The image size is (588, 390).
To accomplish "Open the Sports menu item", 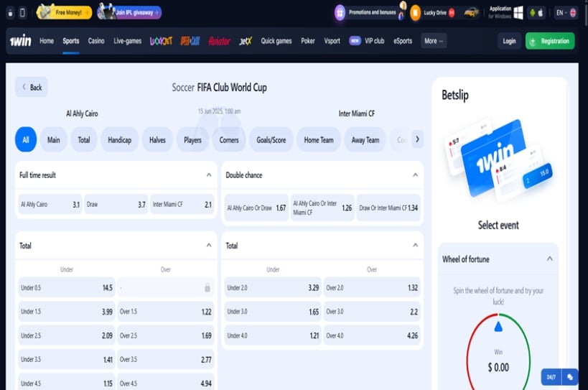I will (x=71, y=41).
